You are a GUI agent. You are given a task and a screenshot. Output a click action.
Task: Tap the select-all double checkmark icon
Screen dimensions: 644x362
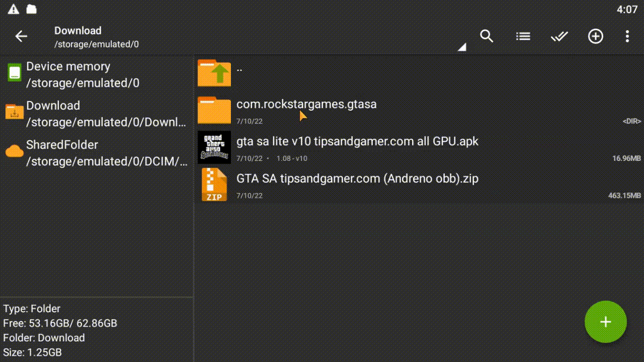(559, 37)
